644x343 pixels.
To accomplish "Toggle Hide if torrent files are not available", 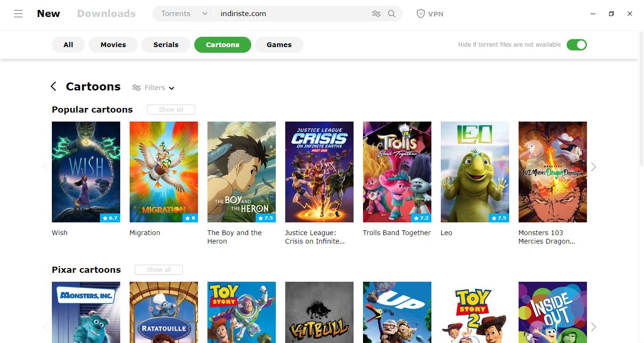I will pos(577,45).
